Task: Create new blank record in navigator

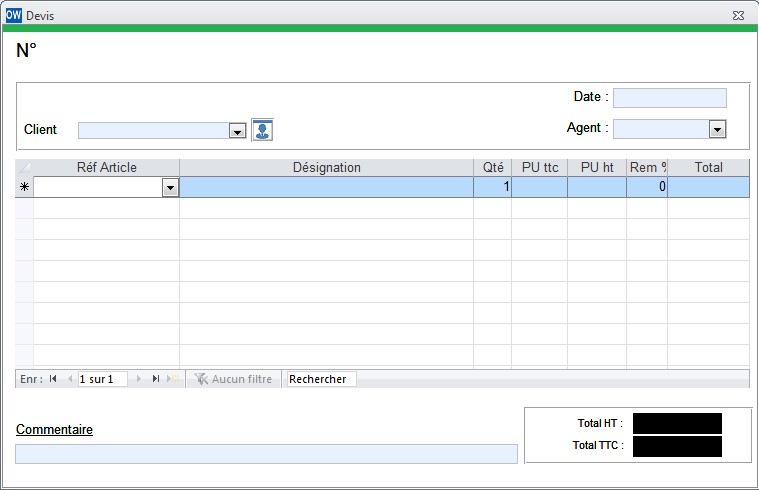Action: click(173, 379)
